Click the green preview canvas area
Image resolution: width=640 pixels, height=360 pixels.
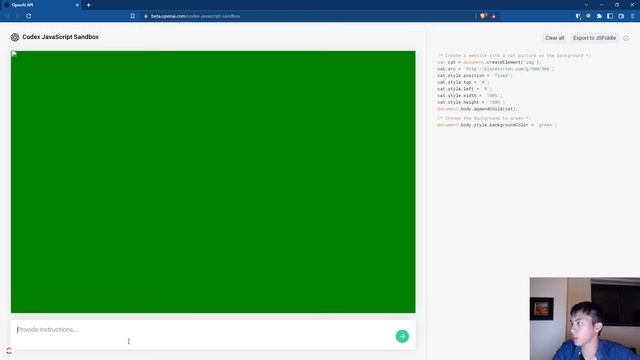pos(213,182)
